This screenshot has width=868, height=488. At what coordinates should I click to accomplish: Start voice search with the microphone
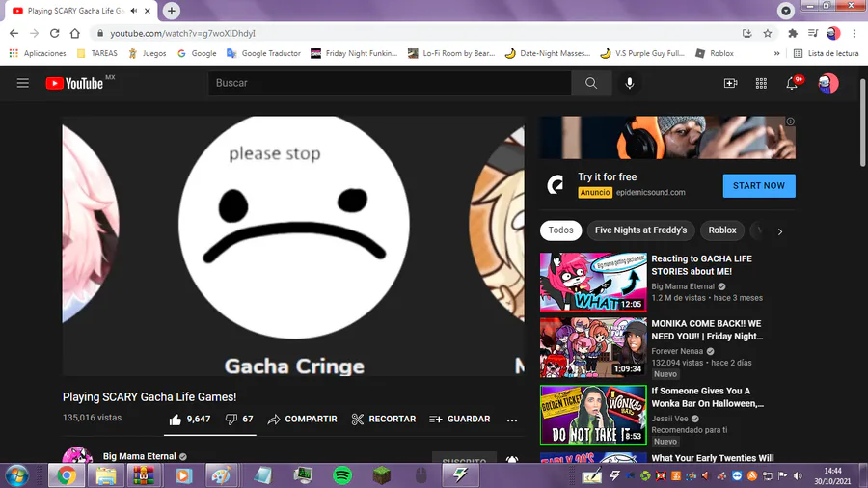coord(630,83)
